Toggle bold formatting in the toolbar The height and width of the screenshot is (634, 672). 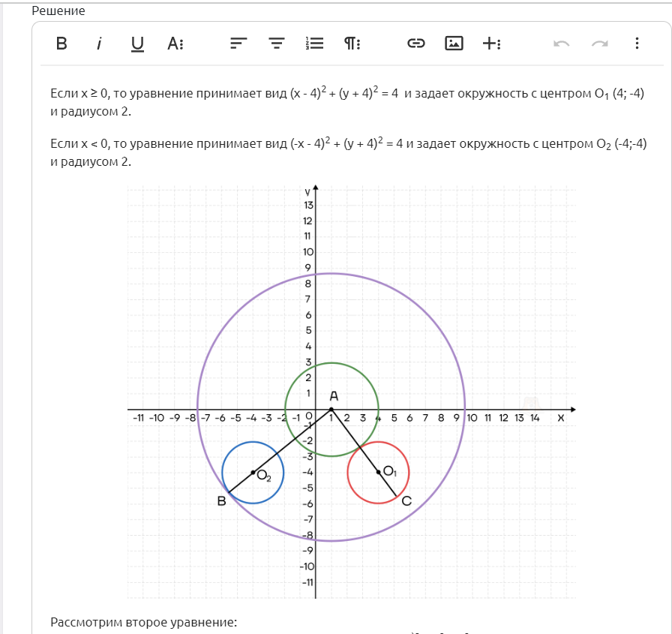[61, 44]
